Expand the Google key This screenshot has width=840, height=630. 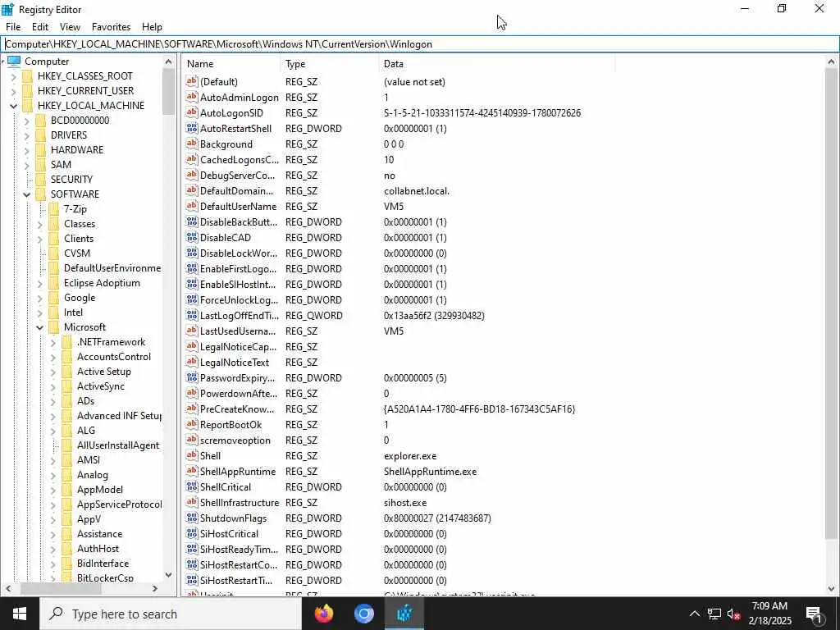coord(40,298)
